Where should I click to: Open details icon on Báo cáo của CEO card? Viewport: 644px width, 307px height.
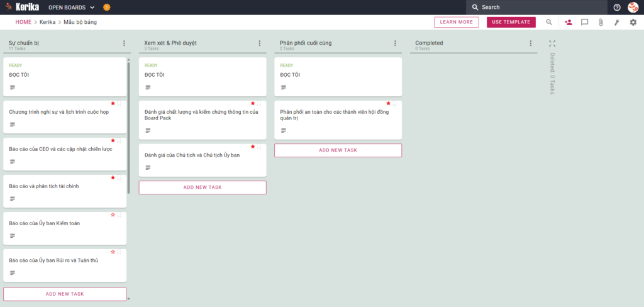point(13,162)
